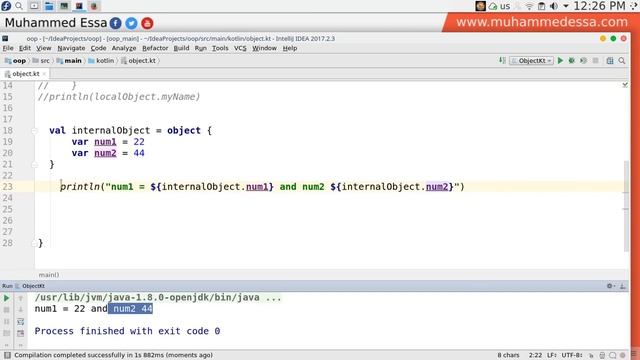
Task: Open the UTF-8 encoding selector
Action: [x=572, y=355]
